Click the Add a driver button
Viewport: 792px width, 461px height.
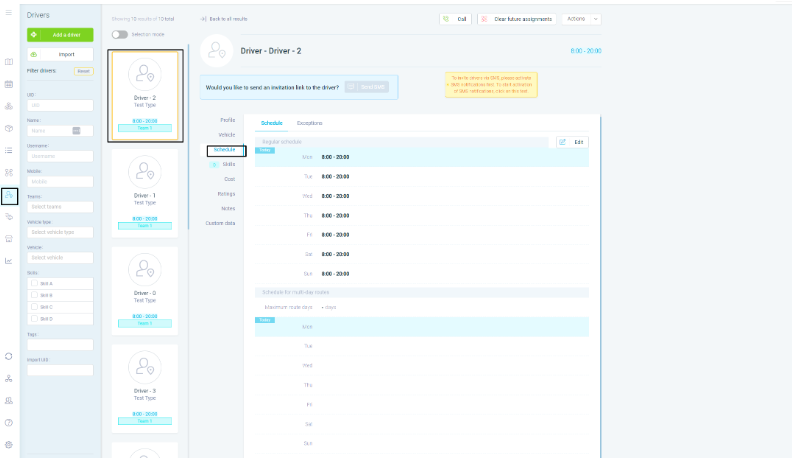60,35
